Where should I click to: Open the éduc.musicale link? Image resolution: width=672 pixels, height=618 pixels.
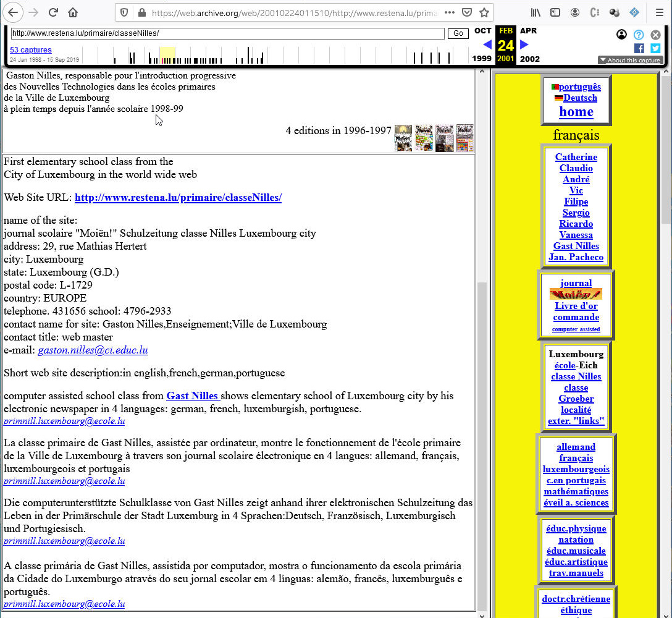(x=576, y=551)
